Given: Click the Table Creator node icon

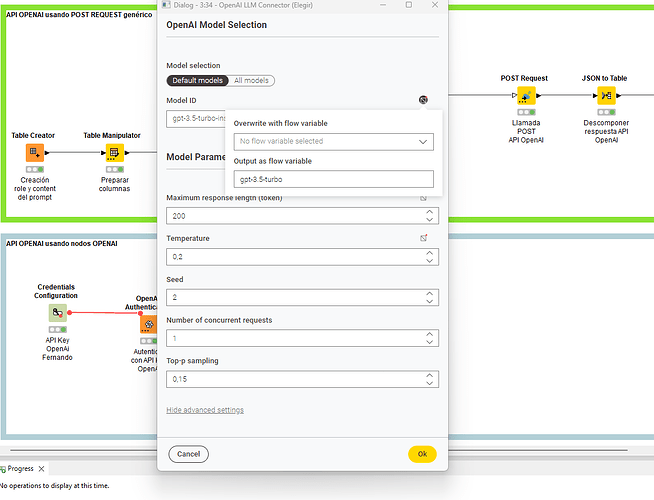Looking at the screenshot, I should pos(35,153).
